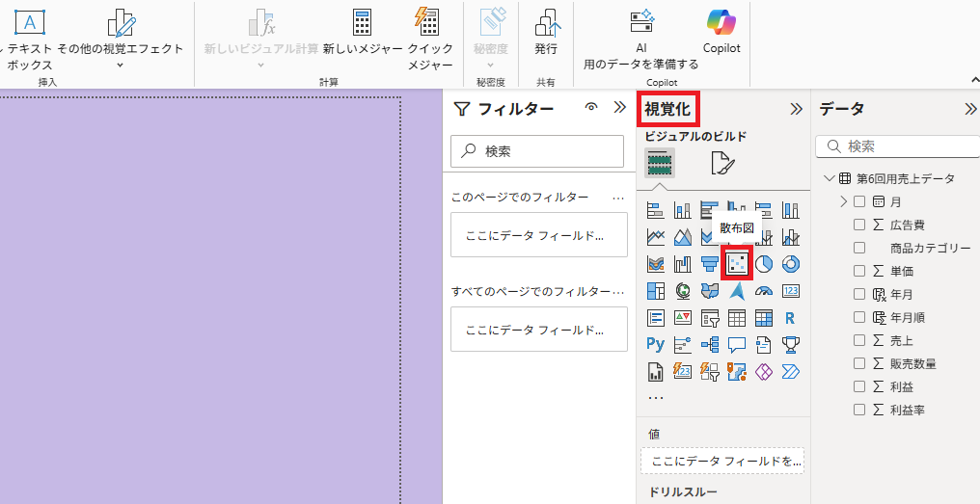The height and width of the screenshot is (504, 980).
Task: Check the 広告費 field checkbox
Action: 859,225
